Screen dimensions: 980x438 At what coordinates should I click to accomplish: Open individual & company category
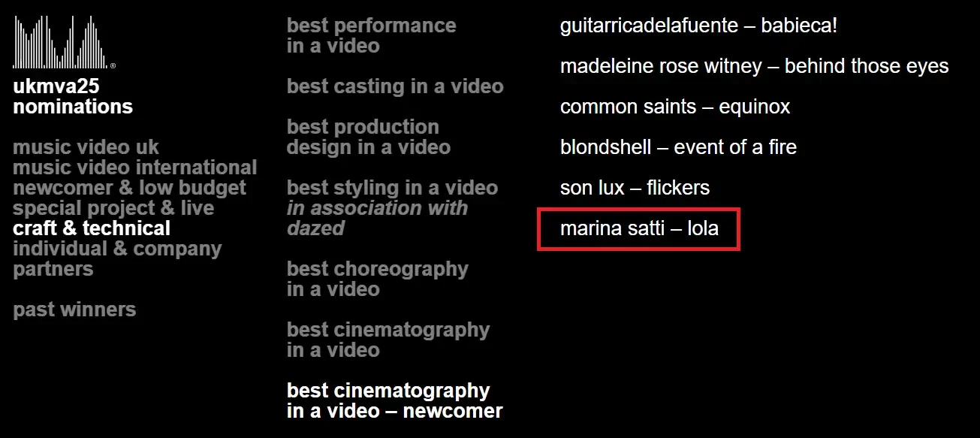pyautogui.click(x=117, y=249)
